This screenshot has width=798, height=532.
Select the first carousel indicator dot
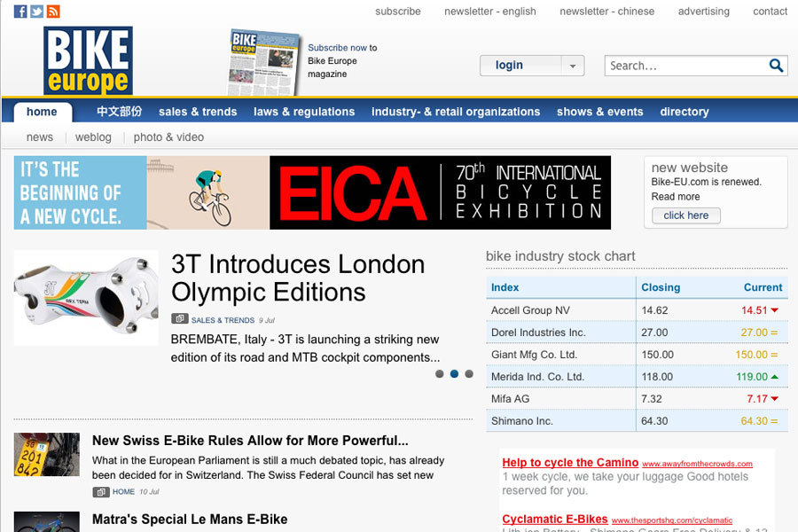439,374
